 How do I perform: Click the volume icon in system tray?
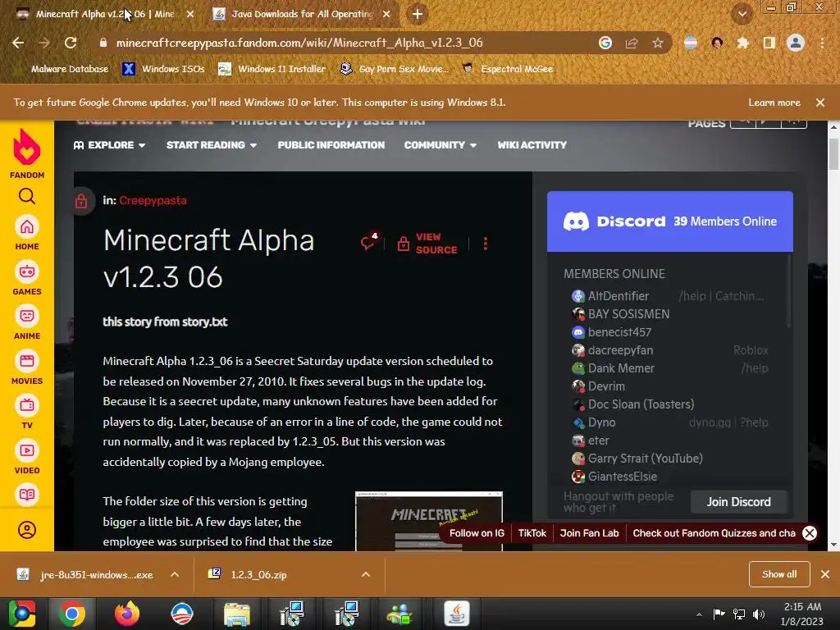click(x=759, y=614)
